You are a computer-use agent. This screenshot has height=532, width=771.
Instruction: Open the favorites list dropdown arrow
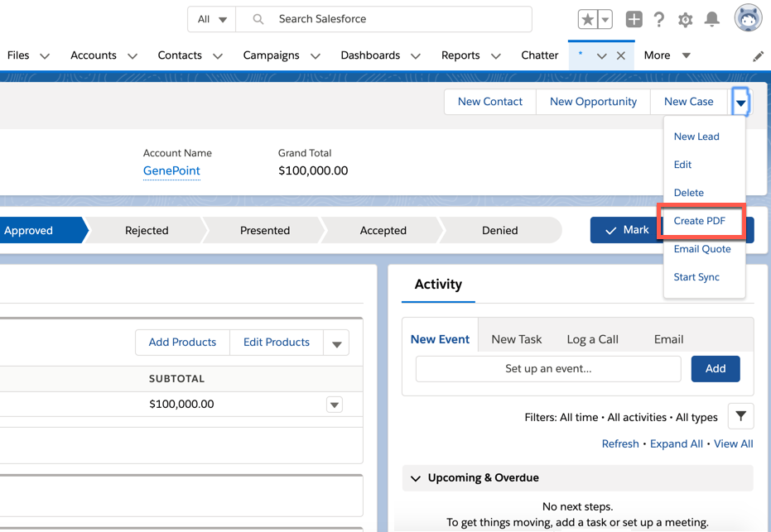605,20
